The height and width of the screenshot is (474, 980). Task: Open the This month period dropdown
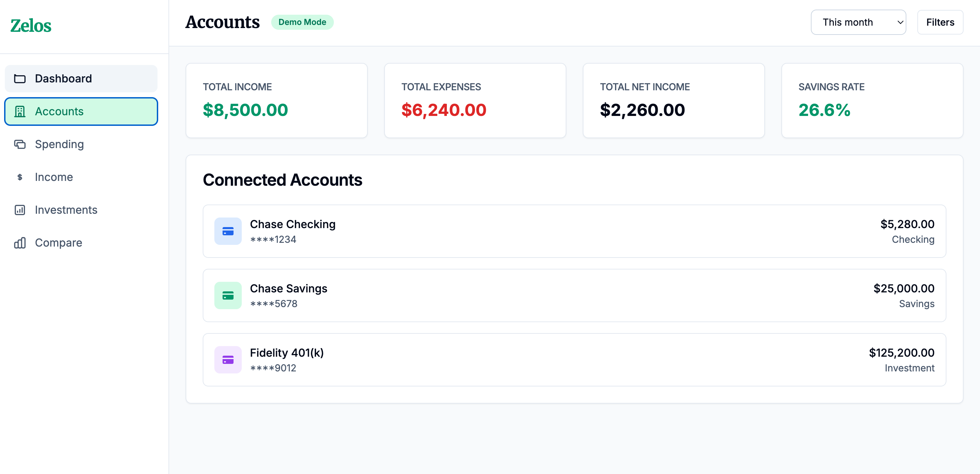[x=858, y=23]
